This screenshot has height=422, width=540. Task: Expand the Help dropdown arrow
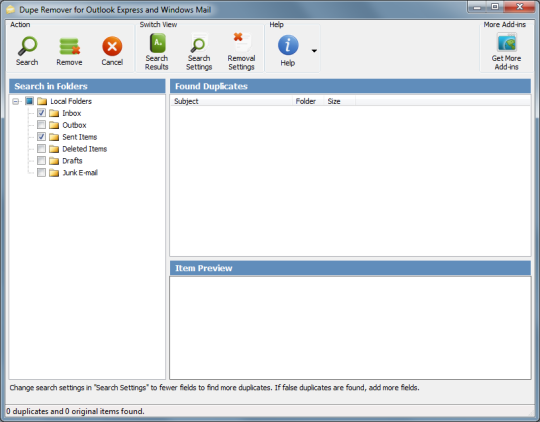314,51
